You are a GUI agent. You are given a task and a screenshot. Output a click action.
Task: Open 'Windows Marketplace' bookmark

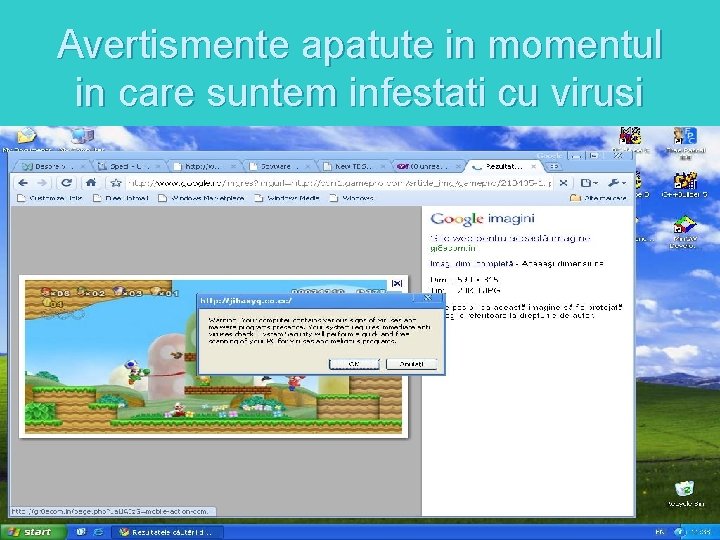201,198
